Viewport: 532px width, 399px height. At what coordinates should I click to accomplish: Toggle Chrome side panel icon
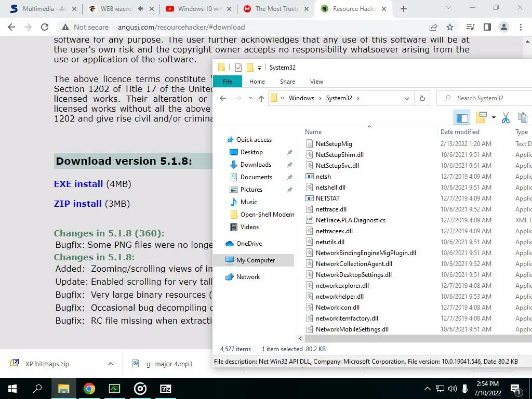pyautogui.click(x=487, y=27)
